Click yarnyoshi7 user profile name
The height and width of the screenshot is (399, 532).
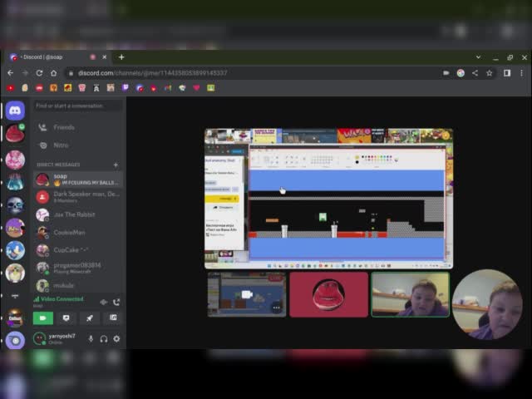point(62,336)
